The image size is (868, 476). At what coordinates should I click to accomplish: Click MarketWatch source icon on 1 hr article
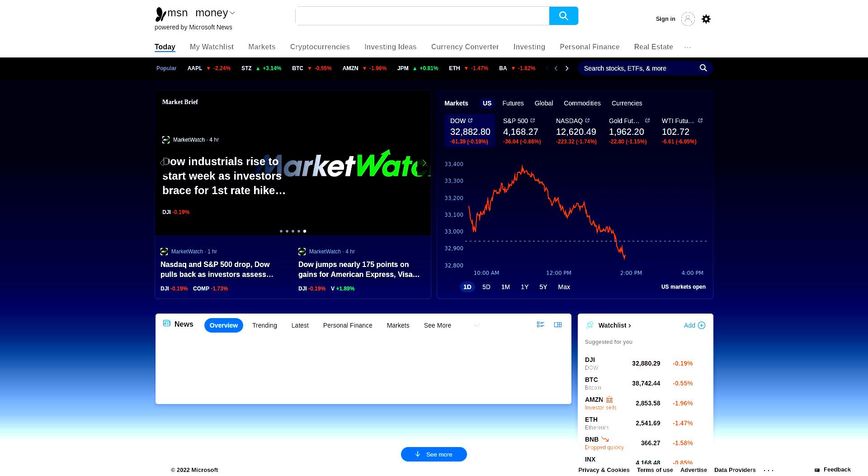(164, 252)
